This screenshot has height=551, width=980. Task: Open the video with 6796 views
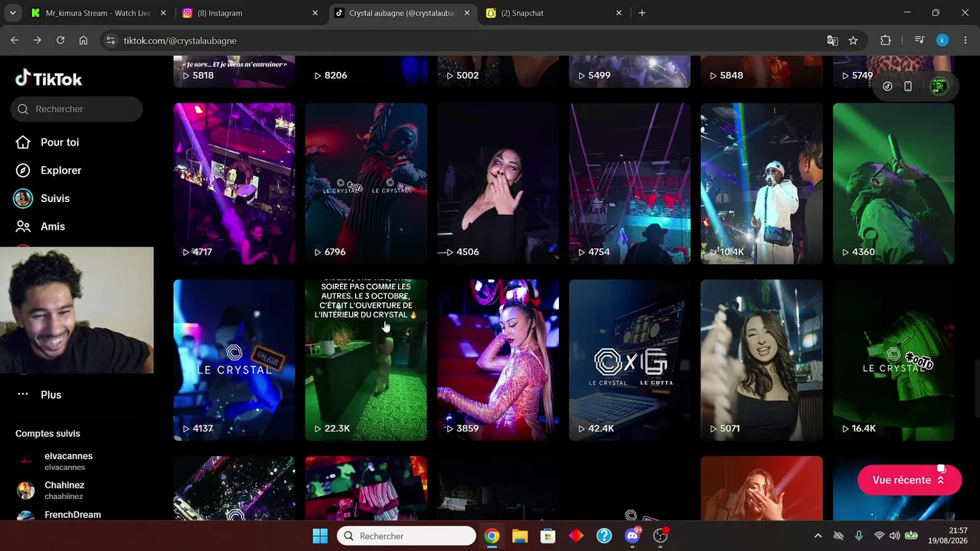tap(366, 184)
